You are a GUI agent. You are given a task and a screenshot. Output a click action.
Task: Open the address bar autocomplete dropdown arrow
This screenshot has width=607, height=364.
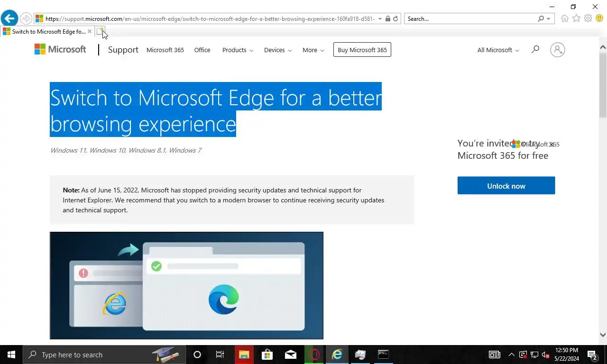380,19
